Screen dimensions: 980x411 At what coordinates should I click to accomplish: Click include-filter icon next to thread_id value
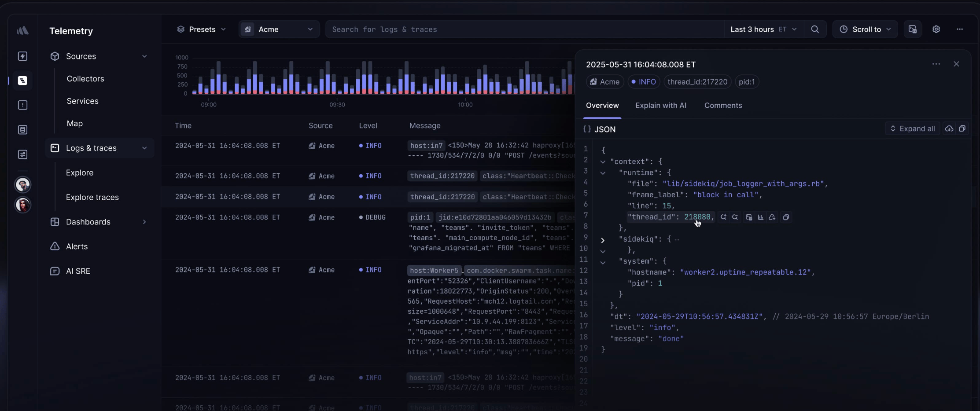point(723,217)
